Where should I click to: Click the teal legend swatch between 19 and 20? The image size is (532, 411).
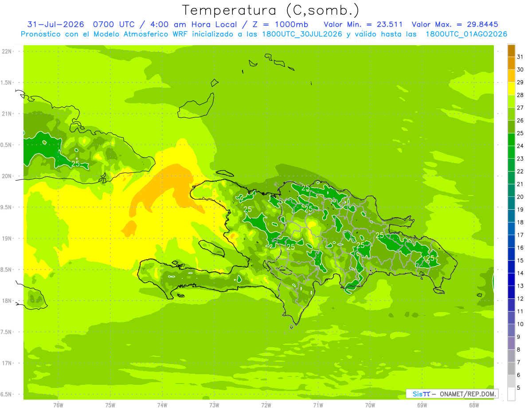pos(511,203)
